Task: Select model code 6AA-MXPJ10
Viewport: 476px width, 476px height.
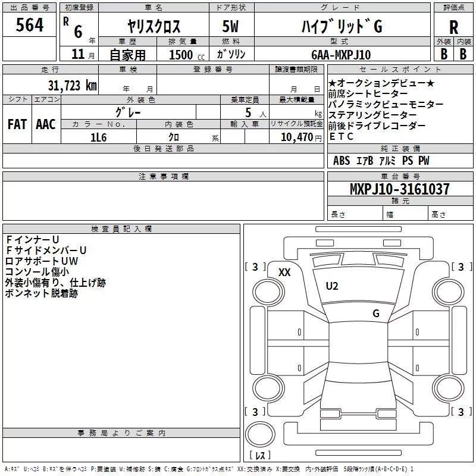Action: (x=341, y=55)
